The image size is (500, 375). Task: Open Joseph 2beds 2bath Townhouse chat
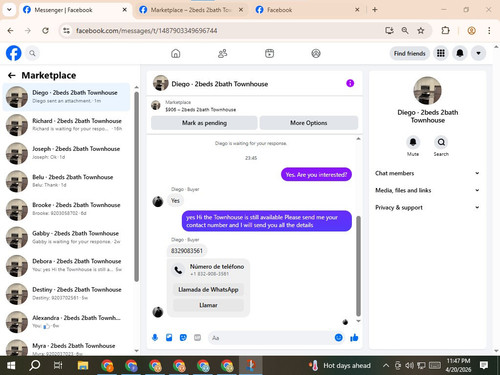pyautogui.click(x=66, y=153)
